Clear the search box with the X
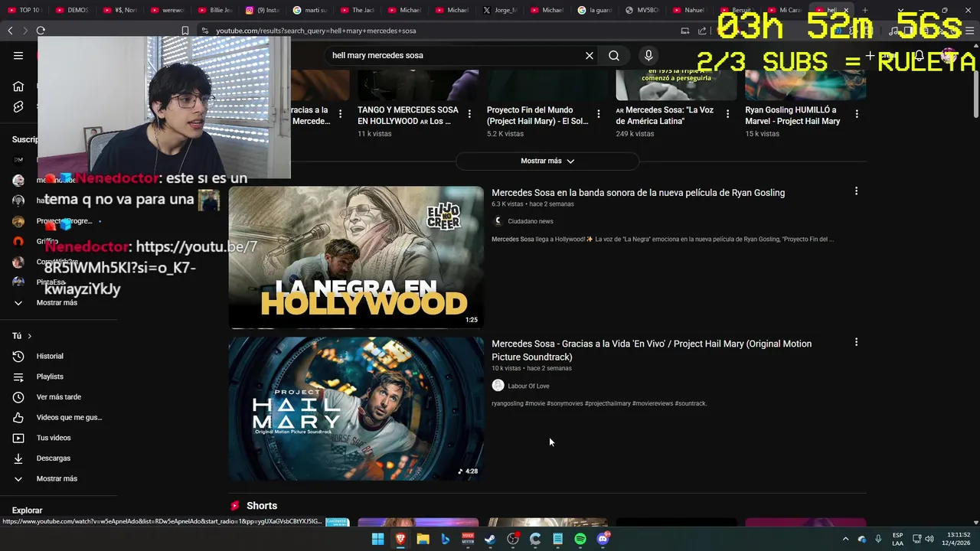This screenshot has height=551, width=980. [x=590, y=55]
